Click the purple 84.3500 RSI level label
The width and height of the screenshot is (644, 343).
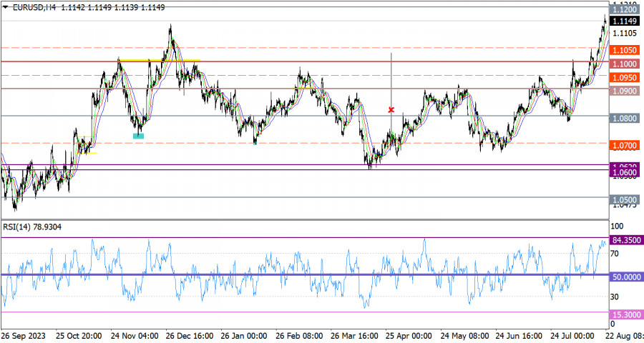click(626, 240)
